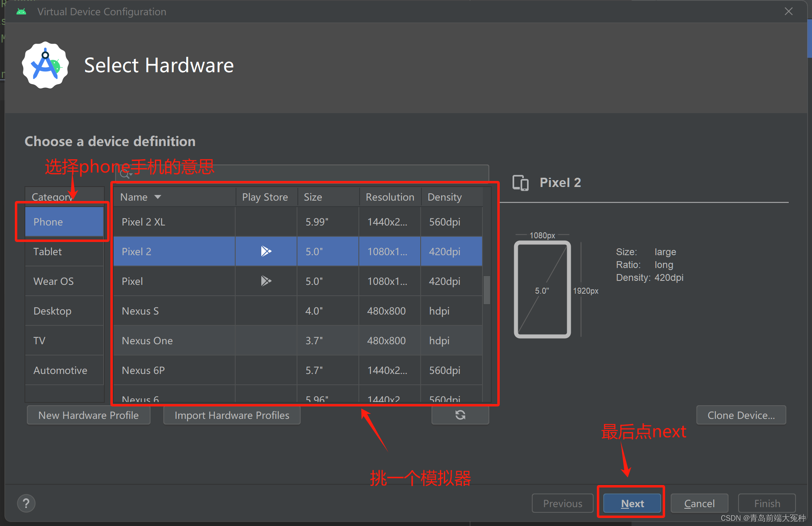
Task: Click the device table vertical scrollbar
Action: [x=486, y=290]
